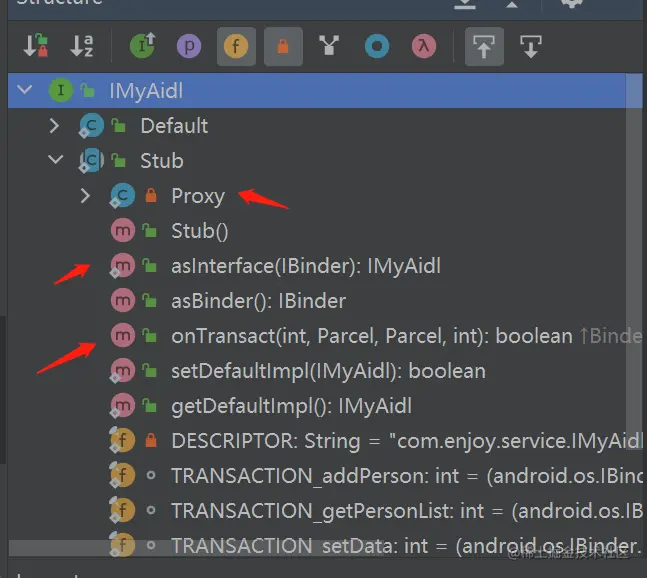Toggle show fields filter

click(x=236, y=46)
